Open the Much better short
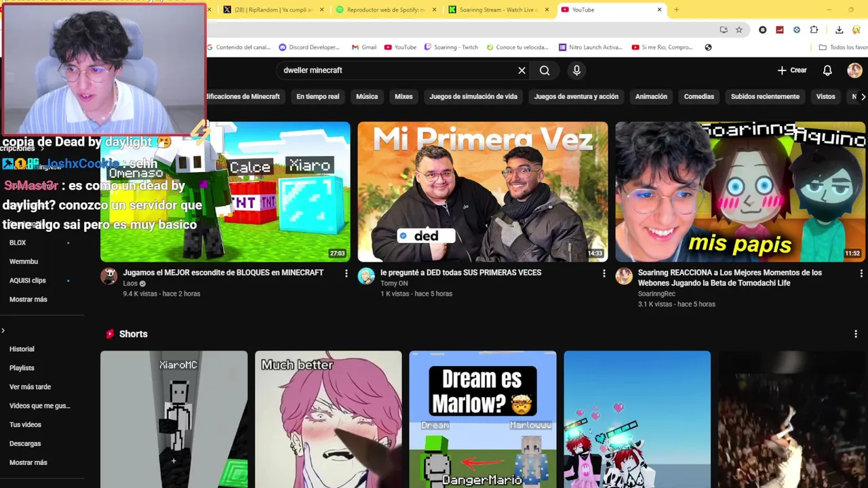The width and height of the screenshot is (868, 488). [x=328, y=419]
